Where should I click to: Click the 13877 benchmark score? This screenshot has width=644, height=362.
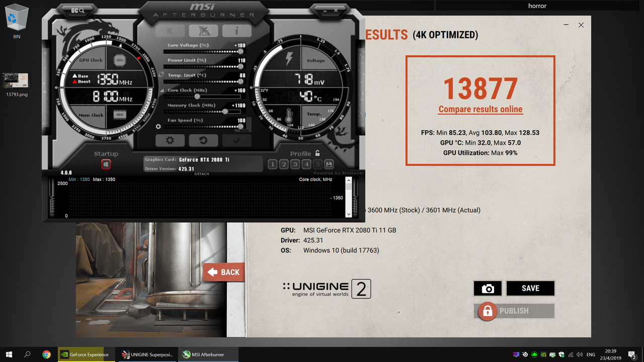[480, 89]
